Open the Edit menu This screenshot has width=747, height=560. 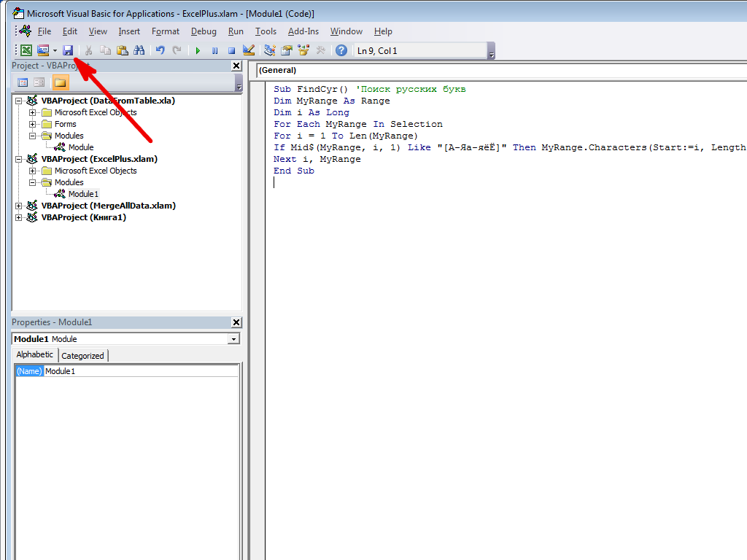[69, 31]
